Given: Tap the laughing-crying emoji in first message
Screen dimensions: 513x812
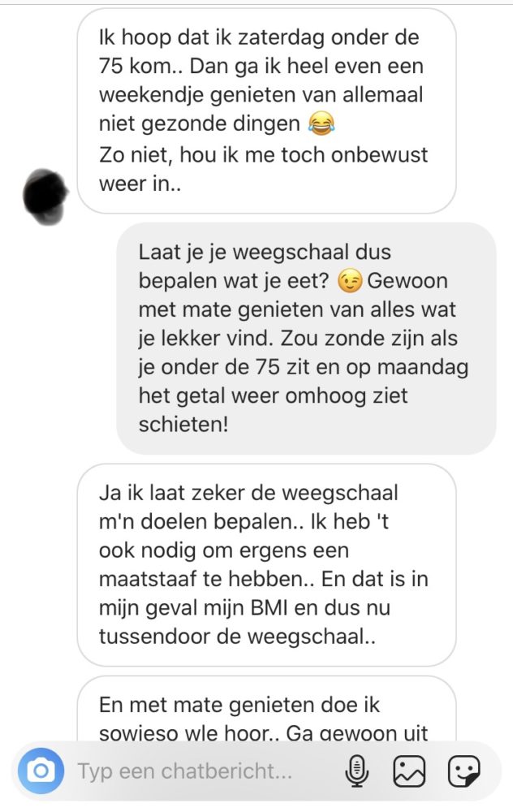Looking at the screenshot, I should click(321, 124).
